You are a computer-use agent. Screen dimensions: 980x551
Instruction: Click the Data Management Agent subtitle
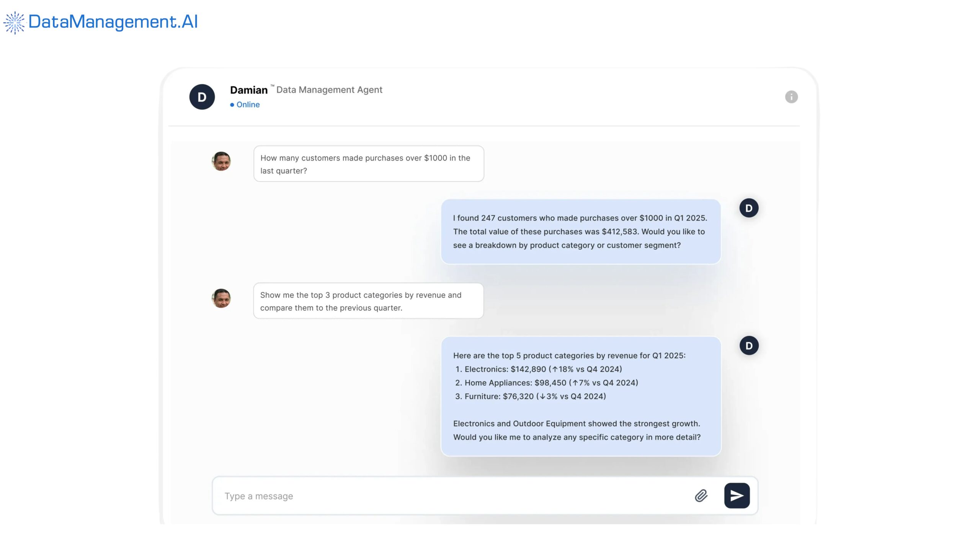point(329,90)
